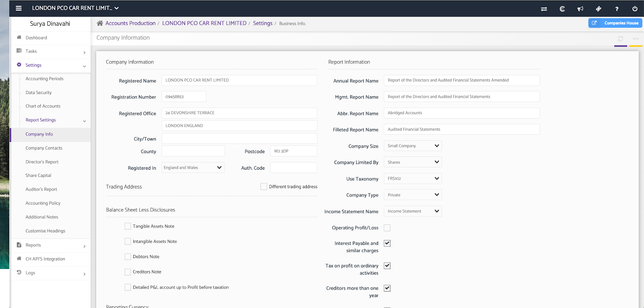Click the City/Town input field
Image resolution: width=644 pixels, height=308 pixels.
pos(239,139)
